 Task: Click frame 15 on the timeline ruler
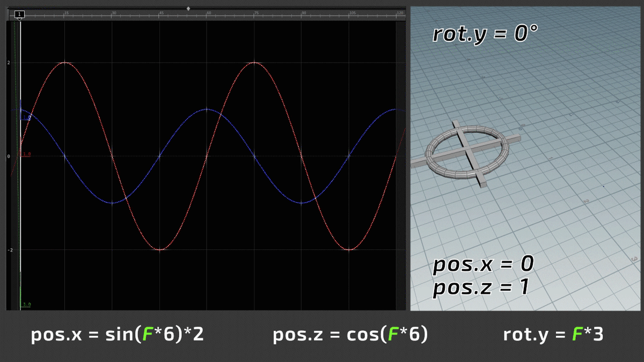[x=67, y=12]
